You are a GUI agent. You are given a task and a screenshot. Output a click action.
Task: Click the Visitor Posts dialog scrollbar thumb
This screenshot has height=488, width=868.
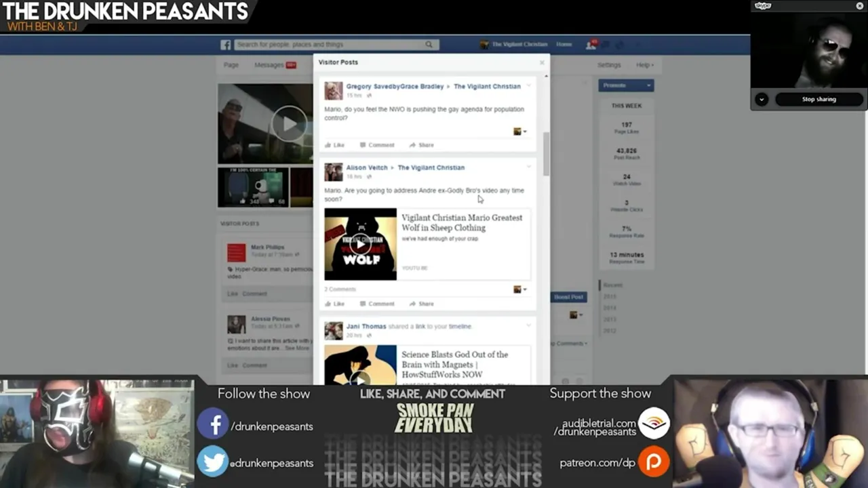click(x=546, y=153)
